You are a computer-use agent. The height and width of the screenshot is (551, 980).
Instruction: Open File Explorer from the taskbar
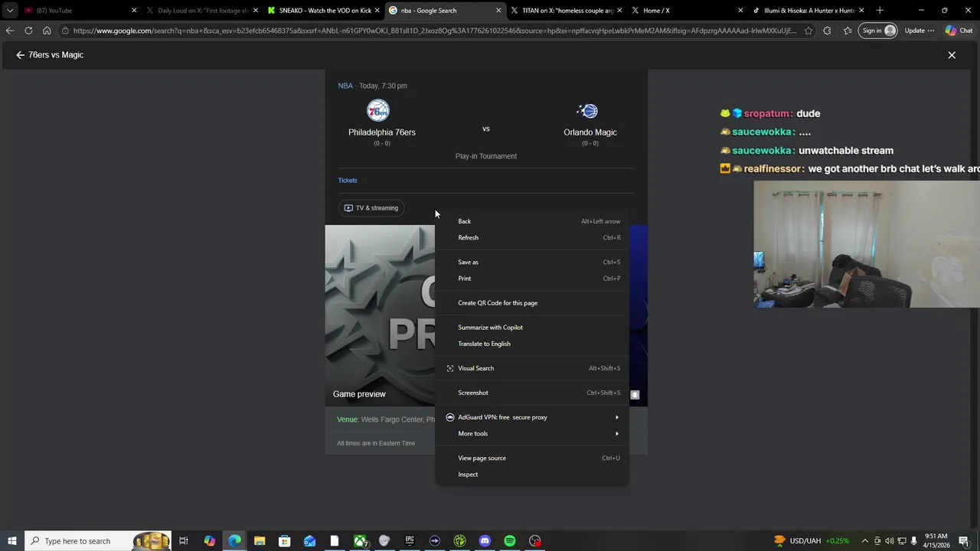260,541
